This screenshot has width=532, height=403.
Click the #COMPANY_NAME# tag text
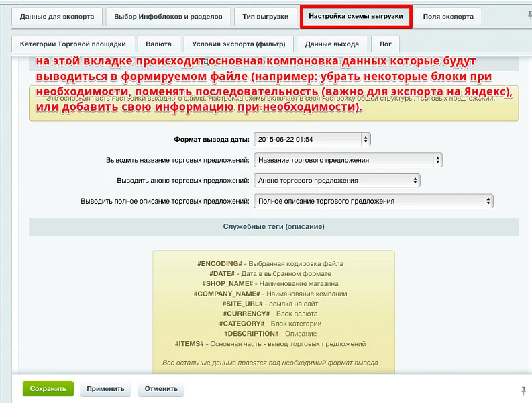(227, 294)
